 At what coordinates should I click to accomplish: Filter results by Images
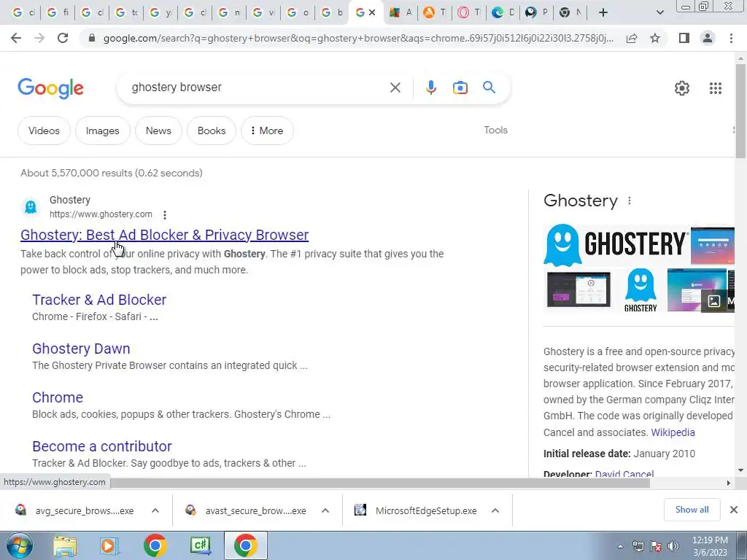point(102,131)
